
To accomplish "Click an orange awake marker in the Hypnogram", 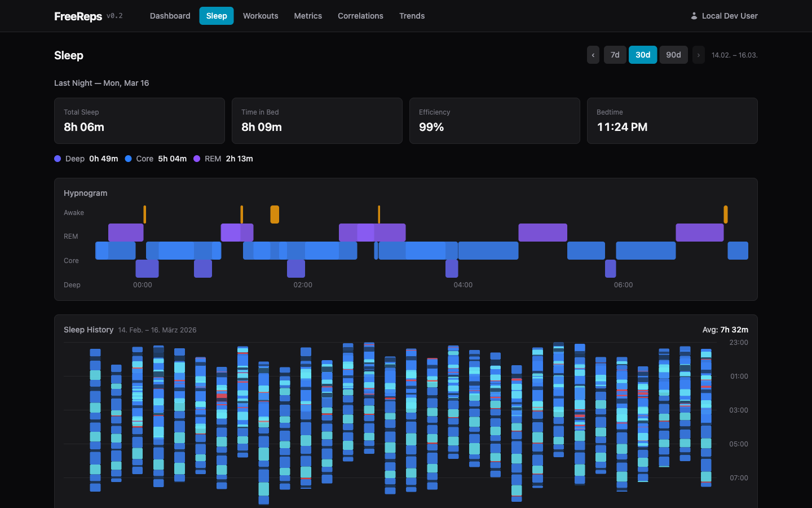I will point(275,214).
